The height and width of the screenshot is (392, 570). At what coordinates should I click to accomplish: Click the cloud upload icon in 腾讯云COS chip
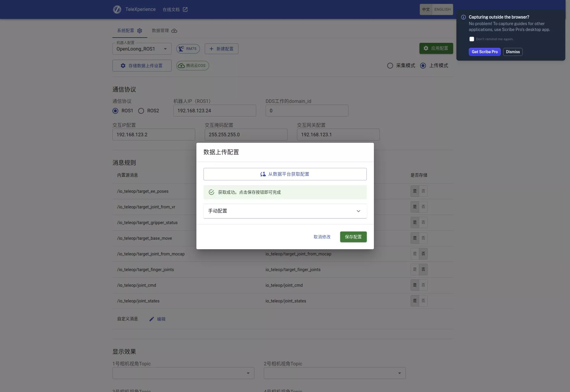(x=181, y=66)
